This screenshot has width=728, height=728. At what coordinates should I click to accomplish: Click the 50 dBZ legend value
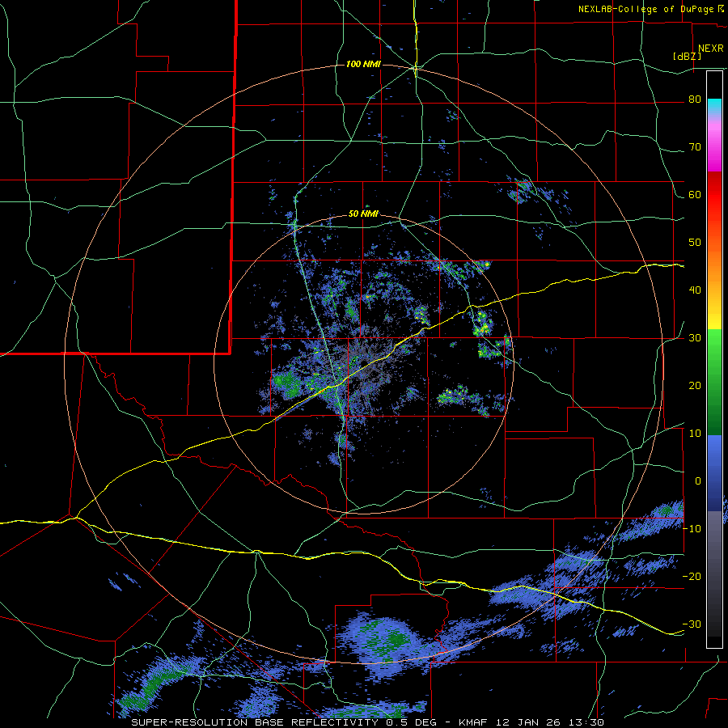click(695, 243)
